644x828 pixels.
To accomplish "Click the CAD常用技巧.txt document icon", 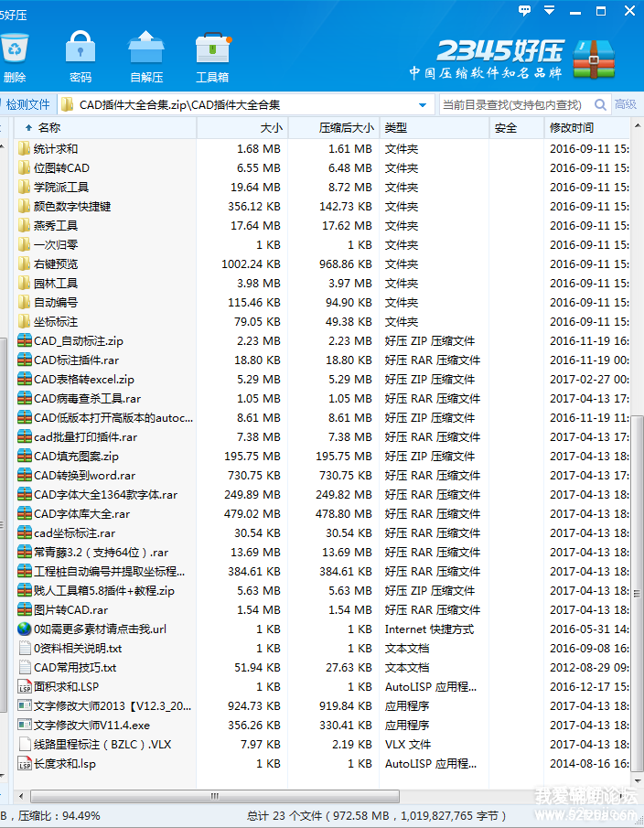I will 25,668.
